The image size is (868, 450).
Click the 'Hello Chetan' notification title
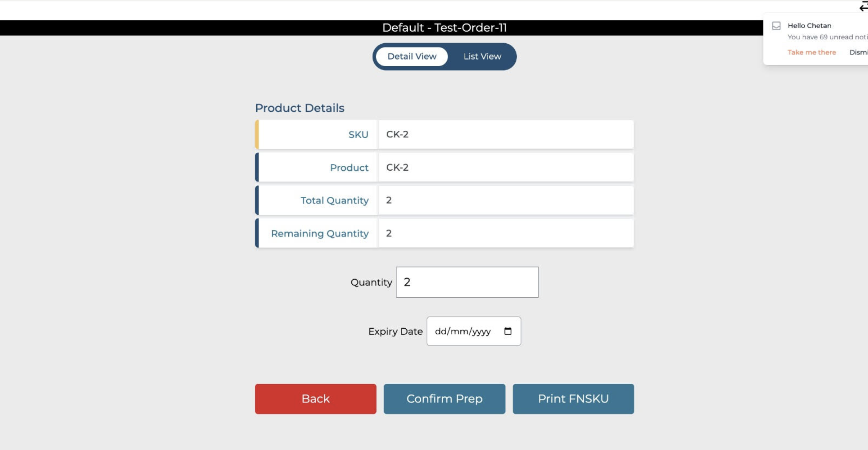click(809, 26)
